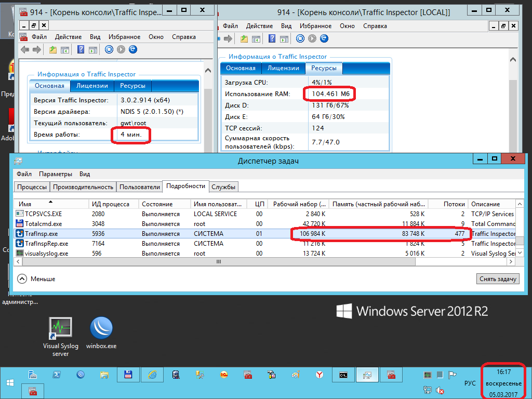This screenshot has height=399, width=532.
Task: Click grey Start service icon in Основная console window
Action: pyautogui.click(x=121, y=49)
